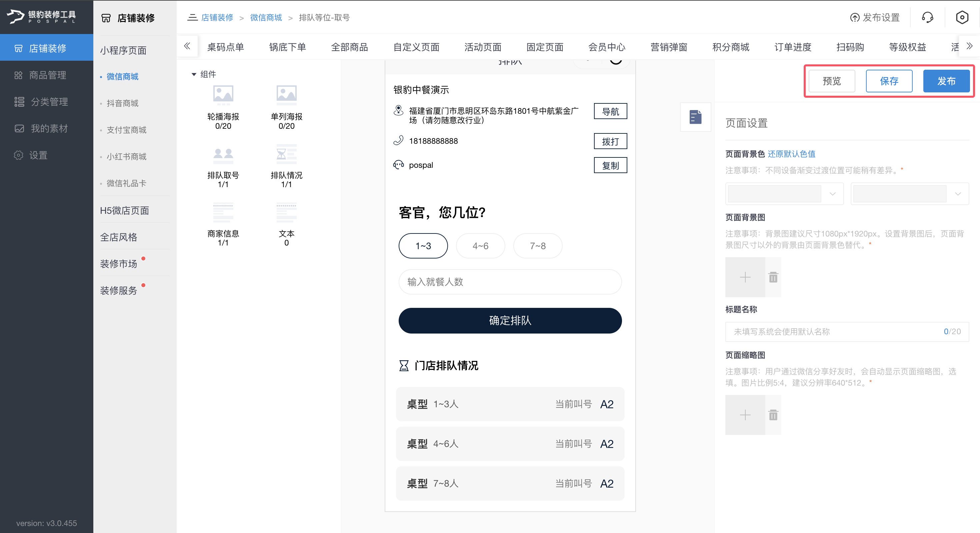Upload a page background image
The image size is (980, 533).
745,277
